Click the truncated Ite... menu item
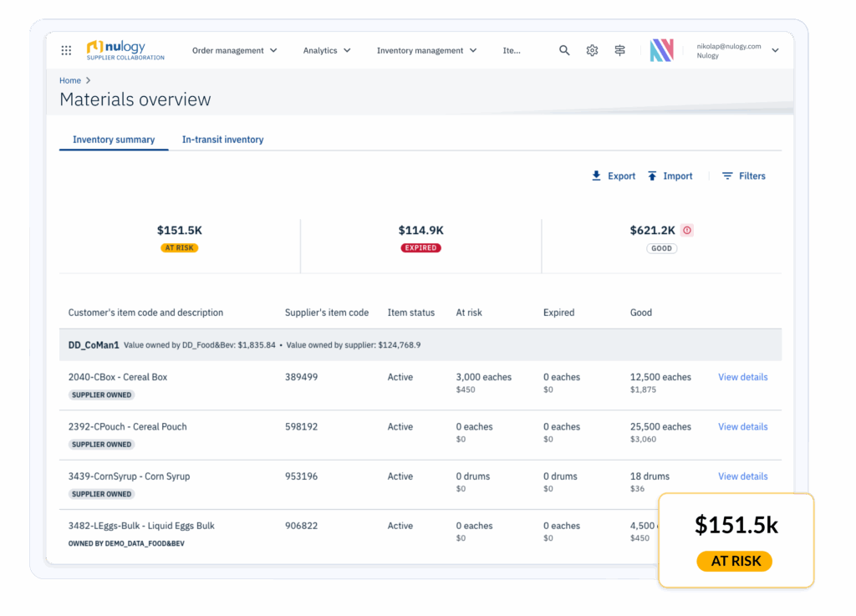 511,51
